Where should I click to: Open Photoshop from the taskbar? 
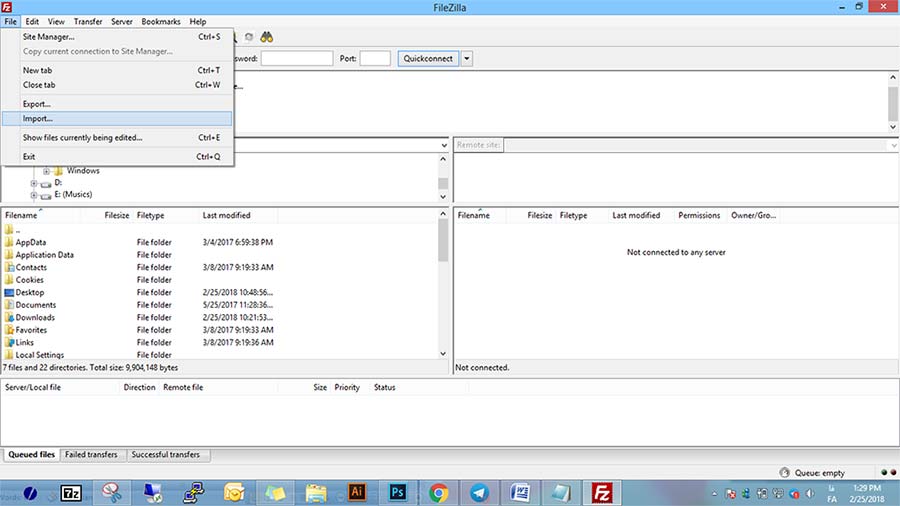397,492
